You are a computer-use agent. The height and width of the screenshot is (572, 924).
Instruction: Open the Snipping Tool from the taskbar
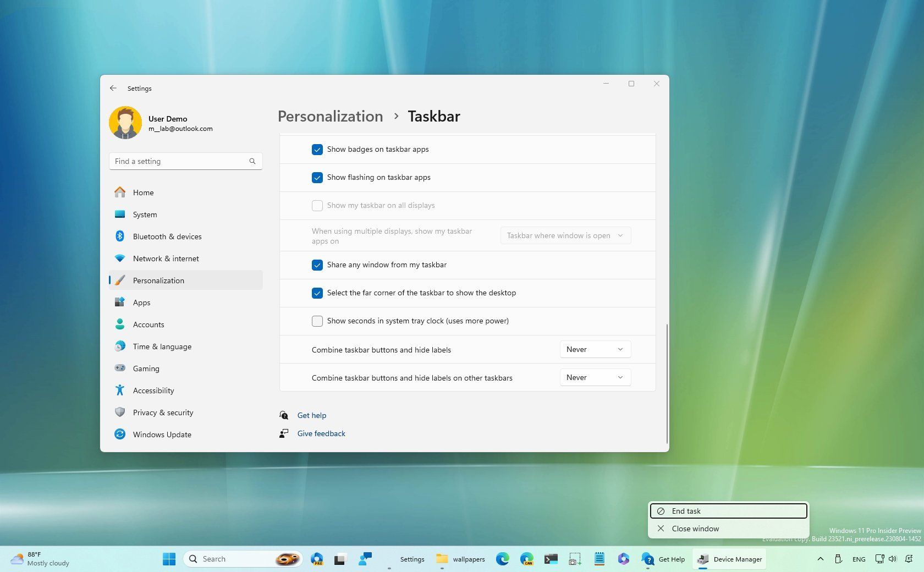575,559
